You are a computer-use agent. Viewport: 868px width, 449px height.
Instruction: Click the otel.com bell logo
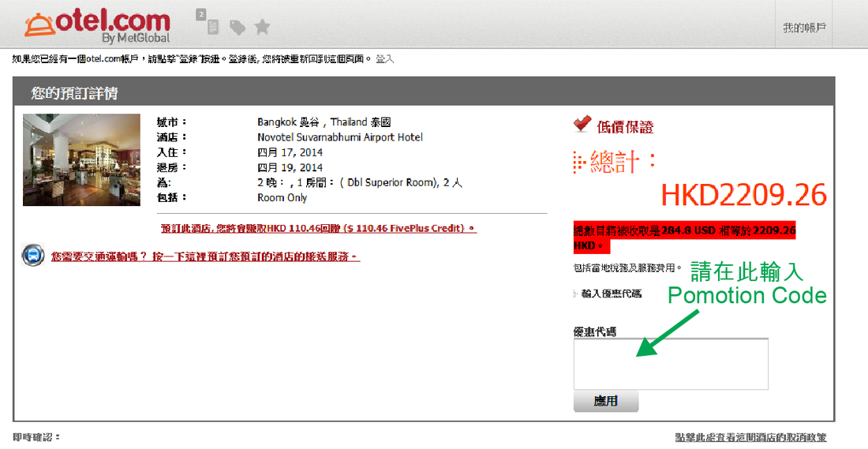39,24
